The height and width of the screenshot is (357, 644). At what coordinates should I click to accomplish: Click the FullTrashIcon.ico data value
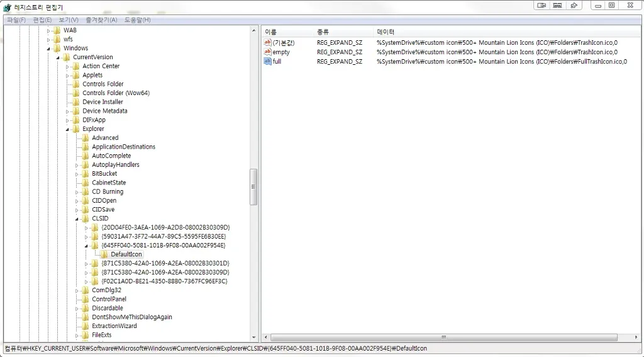[502, 61]
